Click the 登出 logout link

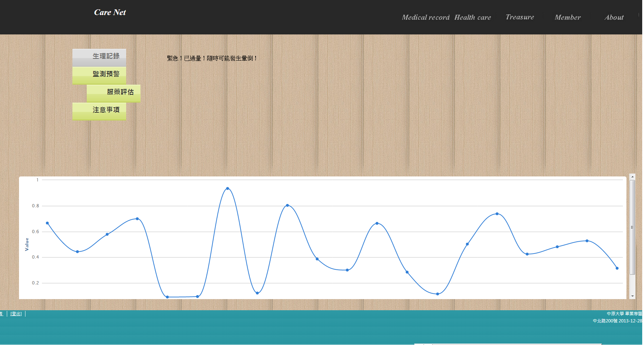click(16, 314)
